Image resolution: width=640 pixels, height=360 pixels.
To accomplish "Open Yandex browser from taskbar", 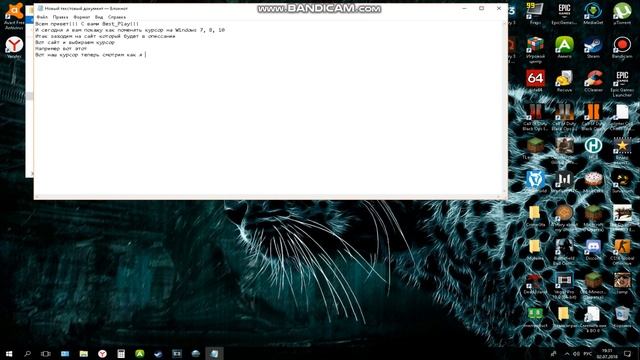I will (102, 353).
